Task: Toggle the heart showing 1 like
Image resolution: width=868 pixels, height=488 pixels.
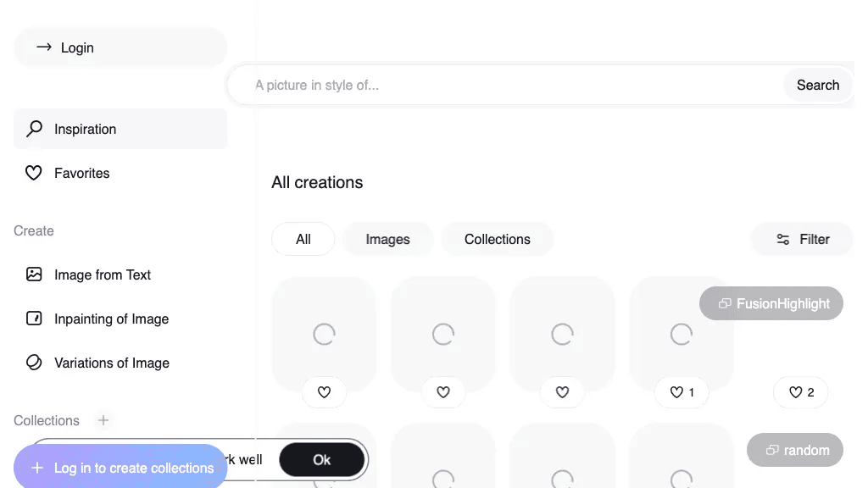Action: (682, 392)
